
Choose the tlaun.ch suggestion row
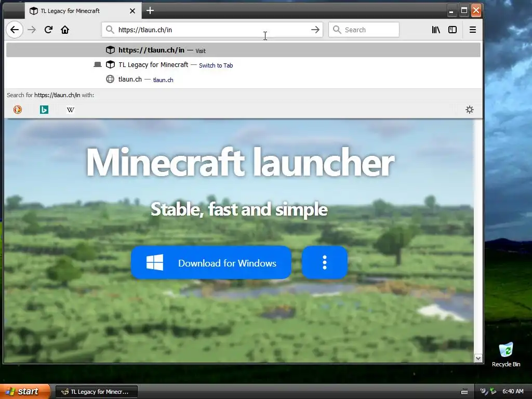pos(243,79)
